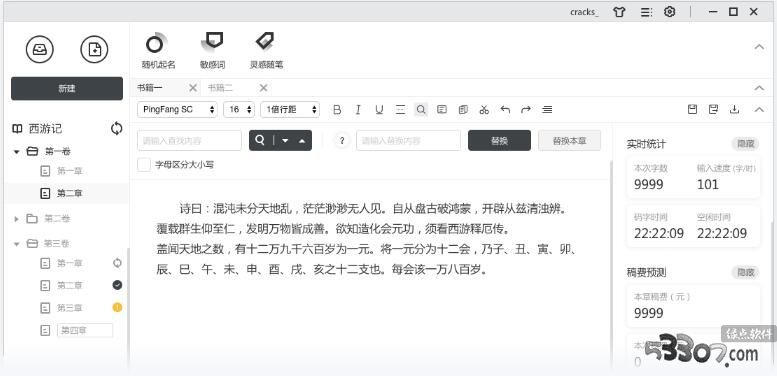Image resolution: width=777 pixels, height=376 pixels.
Task: Click the cracks_ username in title bar
Action: (584, 12)
